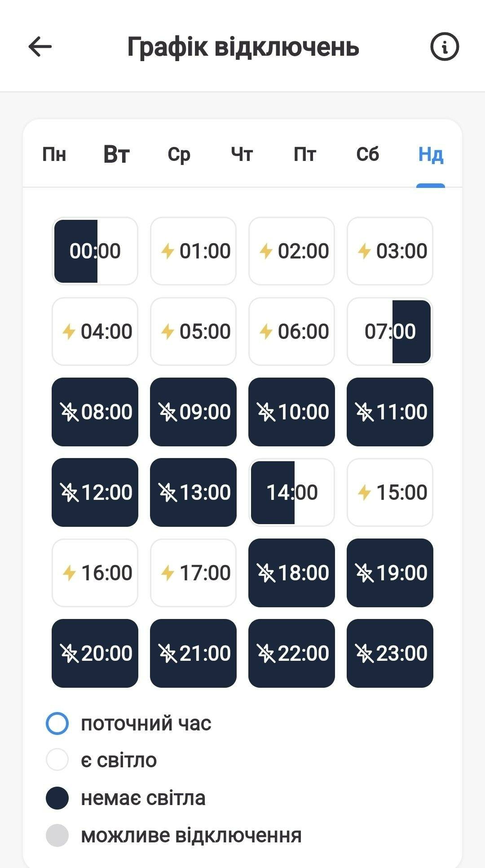Tap the crossed bolt icon at 12:00
Screen dimensions: 485x868
(x=70, y=492)
